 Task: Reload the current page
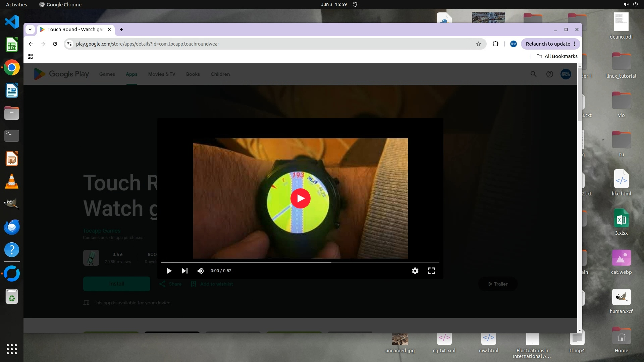tap(55, 44)
